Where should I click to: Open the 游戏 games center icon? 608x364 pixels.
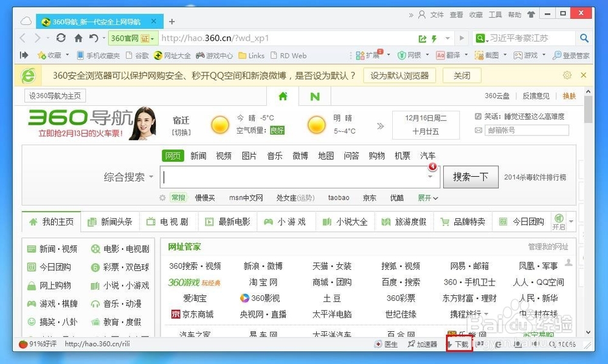(528, 55)
